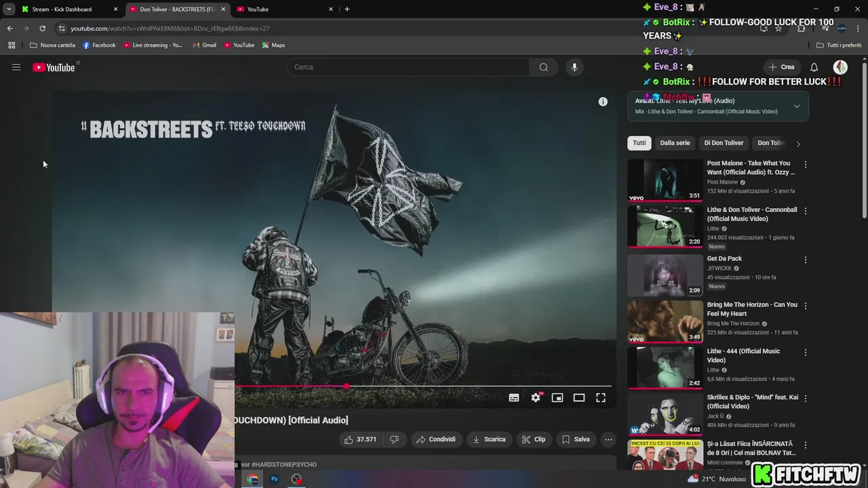Select the Di Don Toliver chip
The image size is (868, 488).
tap(724, 143)
